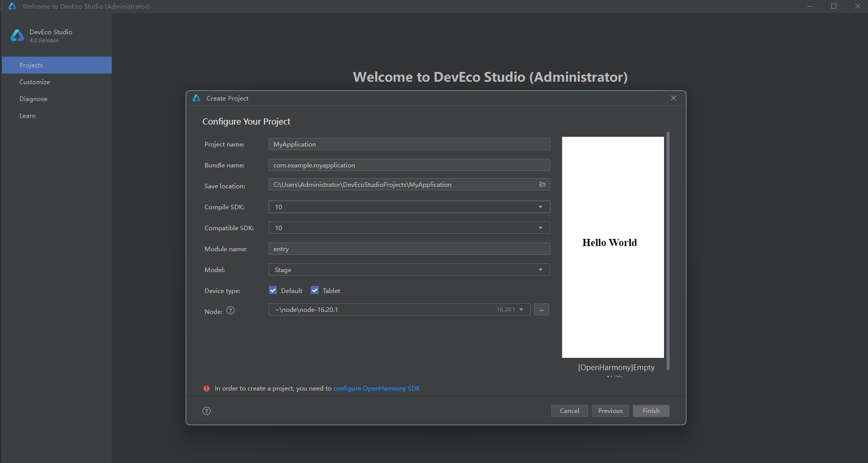Open the configure OpenHarmony SDK link
The height and width of the screenshot is (463, 868).
376,388
